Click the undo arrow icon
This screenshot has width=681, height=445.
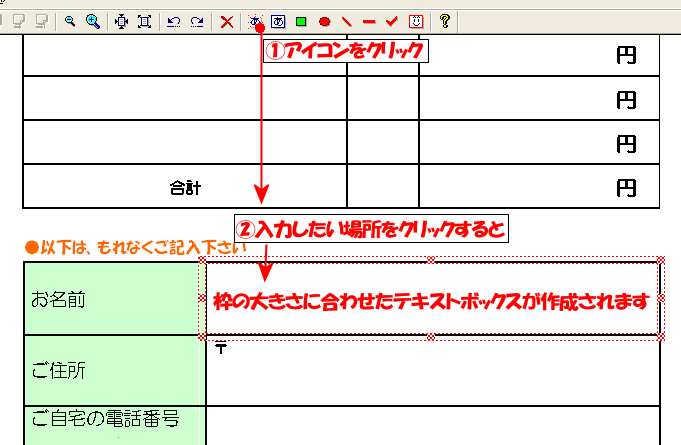[174, 20]
